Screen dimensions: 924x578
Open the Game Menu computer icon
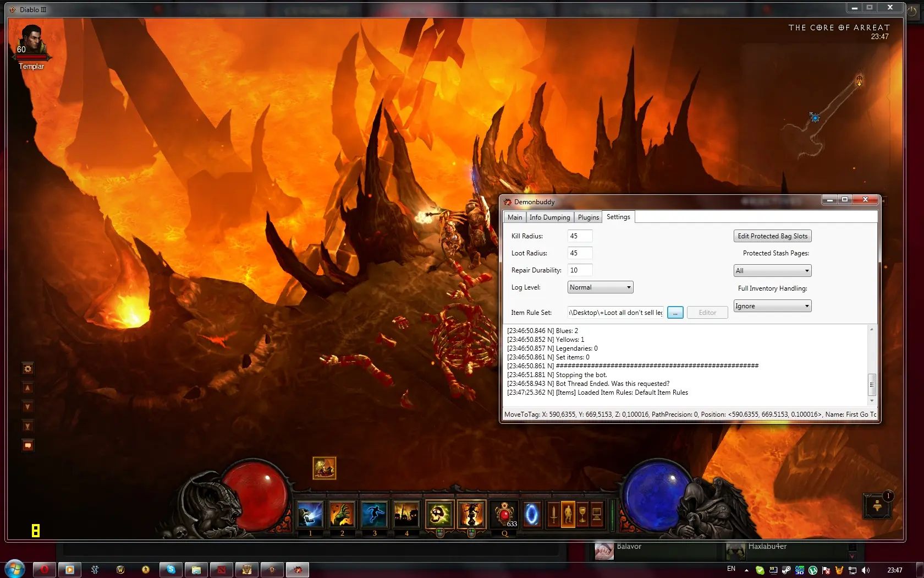point(597,515)
